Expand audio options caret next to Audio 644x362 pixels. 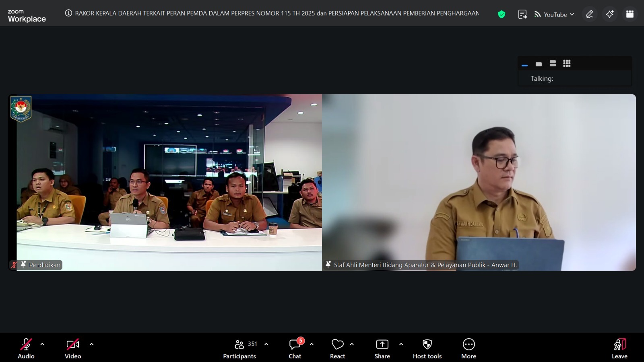pos(42,344)
